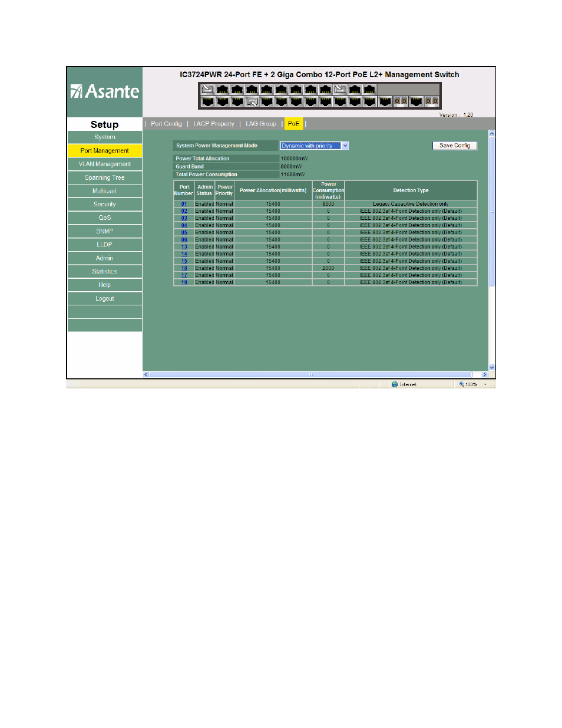Image resolution: width=562 pixels, height=728 pixels.
Task: Open Admin in the sidebar
Action: (x=105, y=258)
